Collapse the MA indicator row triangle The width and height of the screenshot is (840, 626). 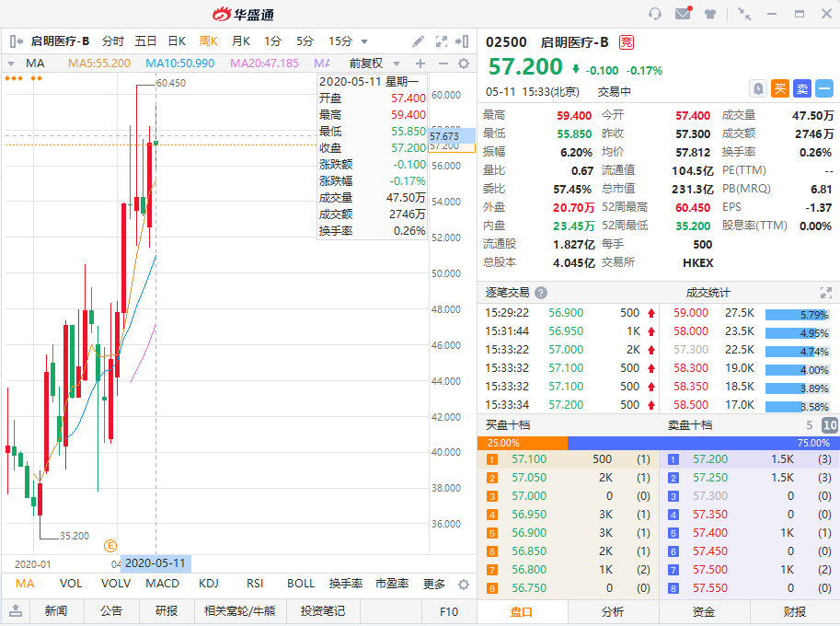[11, 64]
